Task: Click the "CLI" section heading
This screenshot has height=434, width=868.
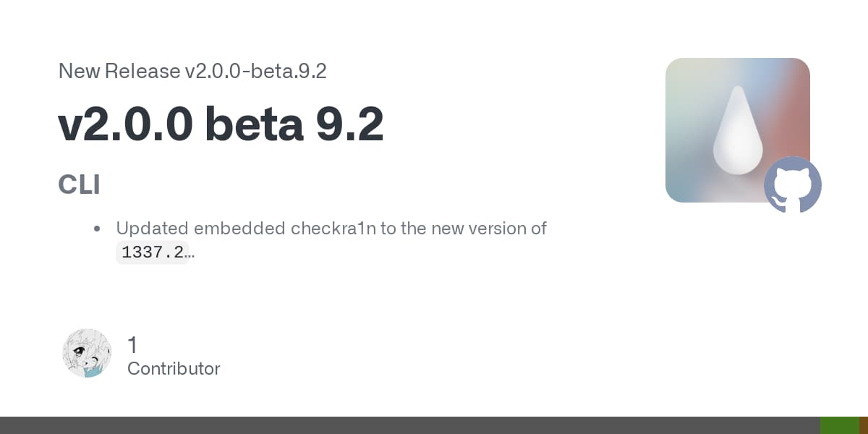Action: [x=79, y=185]
